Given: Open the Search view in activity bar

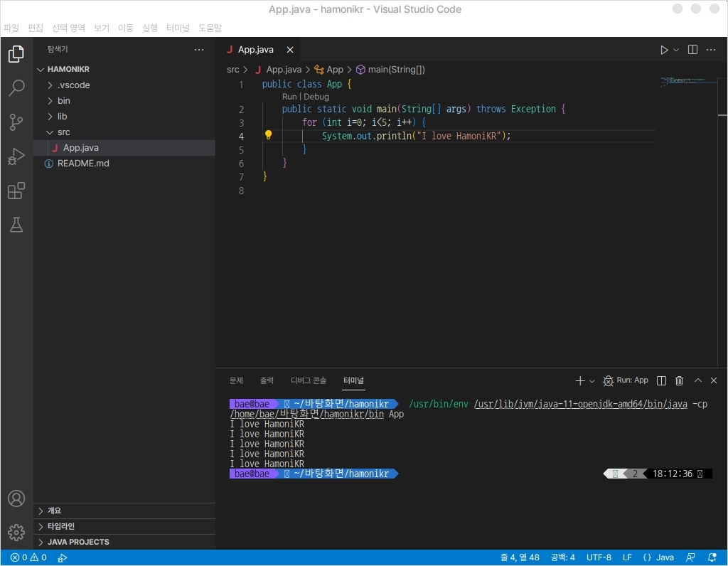Looking at the screenshot, I should 16,88.
